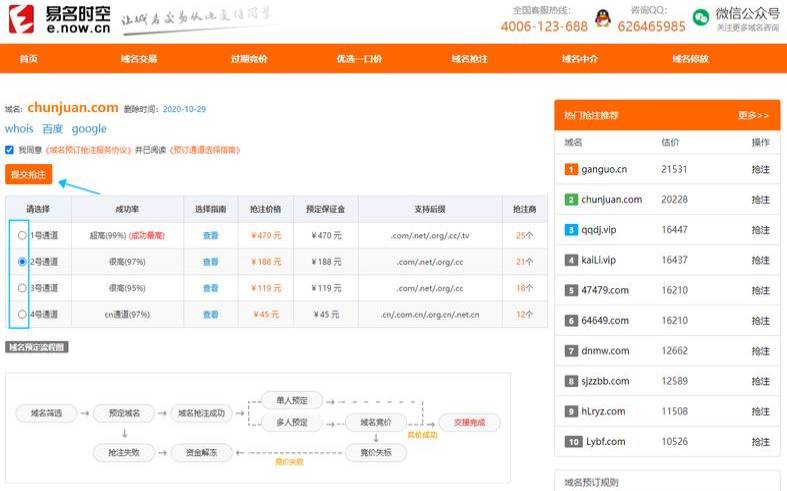Open 优选一口价 in the navigation bar
The image size is (787, 491).
(x=359, y=59)
